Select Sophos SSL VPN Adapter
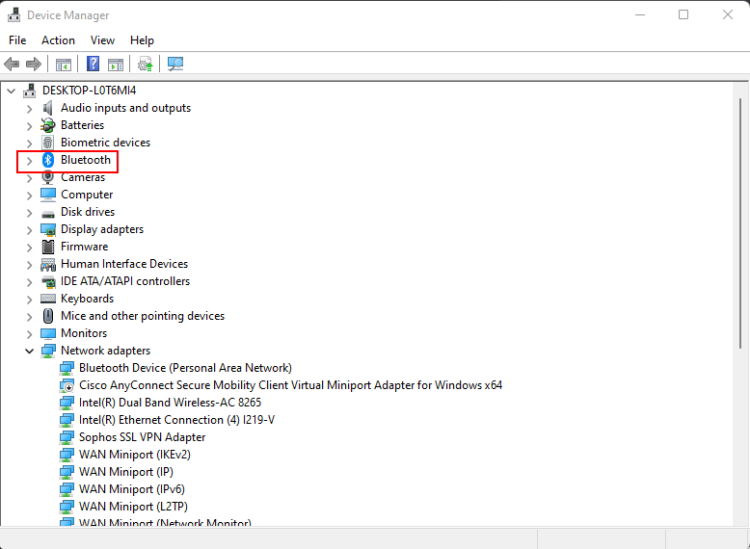750x549 pixels. pos(142,437)
